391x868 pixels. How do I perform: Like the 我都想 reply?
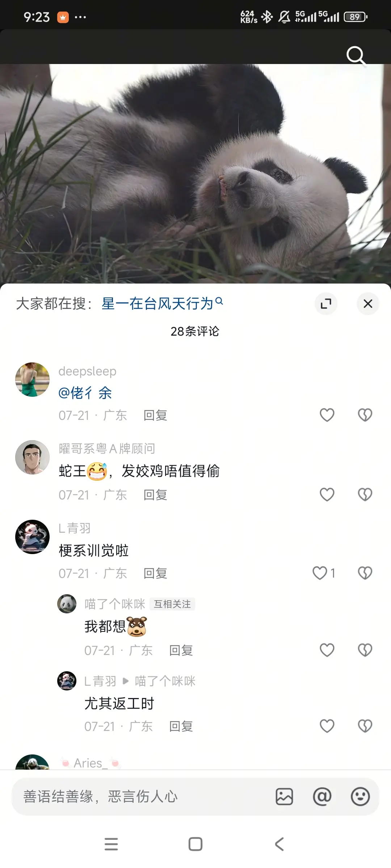(x=327, y=650)
